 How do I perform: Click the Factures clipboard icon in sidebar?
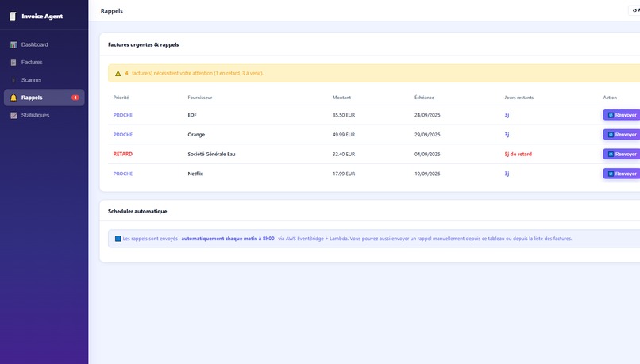pos(13,63)
